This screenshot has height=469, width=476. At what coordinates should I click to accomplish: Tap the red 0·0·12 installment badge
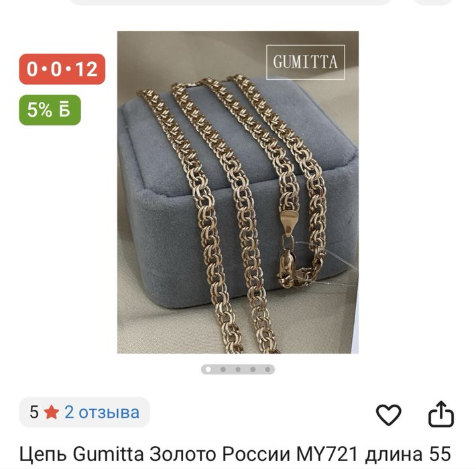click(62, 69)
